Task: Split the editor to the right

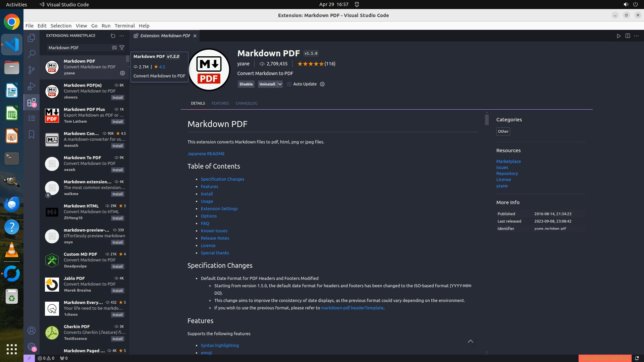Action: (x=628, y=36)
